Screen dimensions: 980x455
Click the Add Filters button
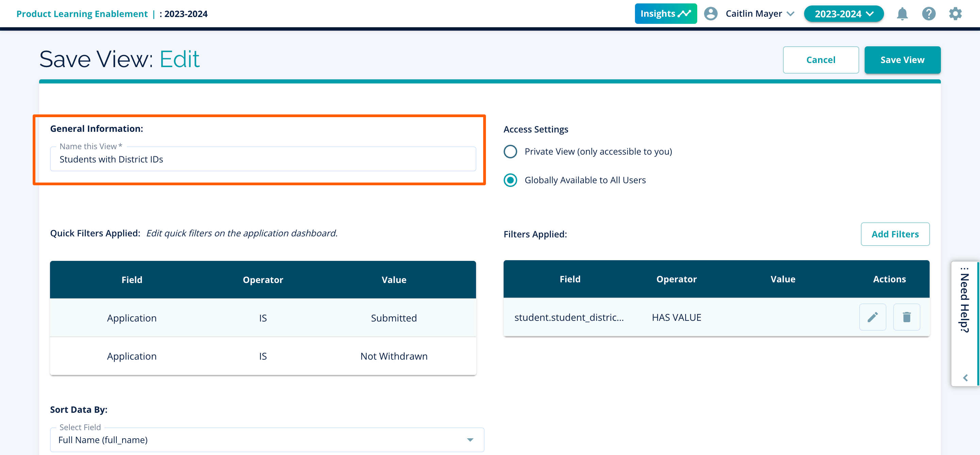pyautogui.click(x=895, y=234)
